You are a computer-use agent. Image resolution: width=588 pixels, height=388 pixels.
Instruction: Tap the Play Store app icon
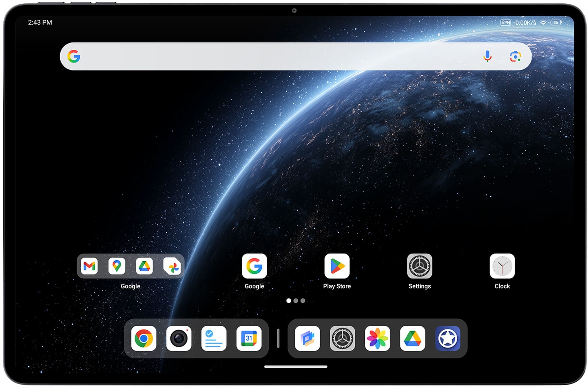pyautogui.click(x=337, y=266)
